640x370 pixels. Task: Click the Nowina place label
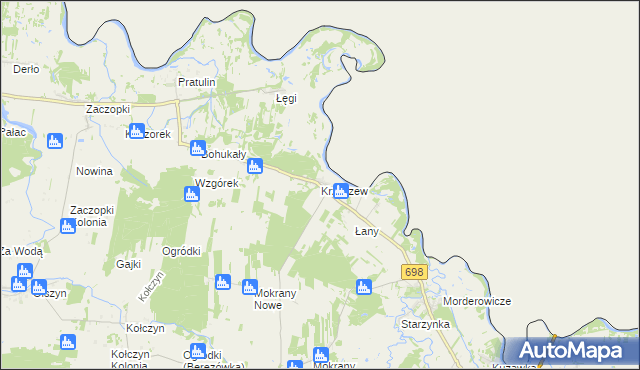tap(94, 171)
